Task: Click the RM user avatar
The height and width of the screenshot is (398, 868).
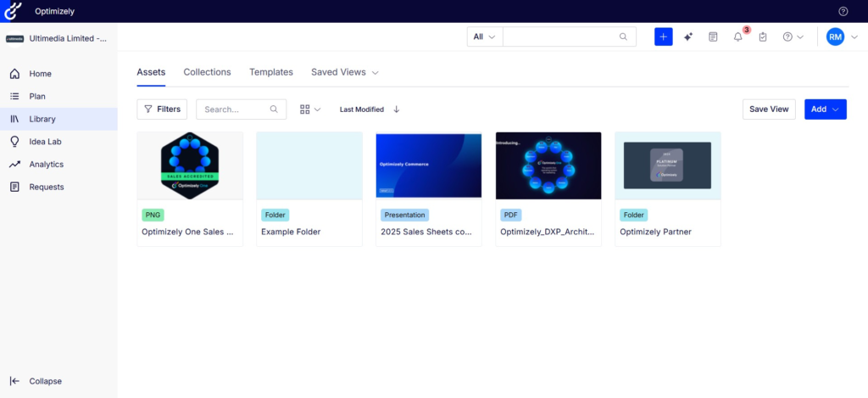Action: point(835,36)
